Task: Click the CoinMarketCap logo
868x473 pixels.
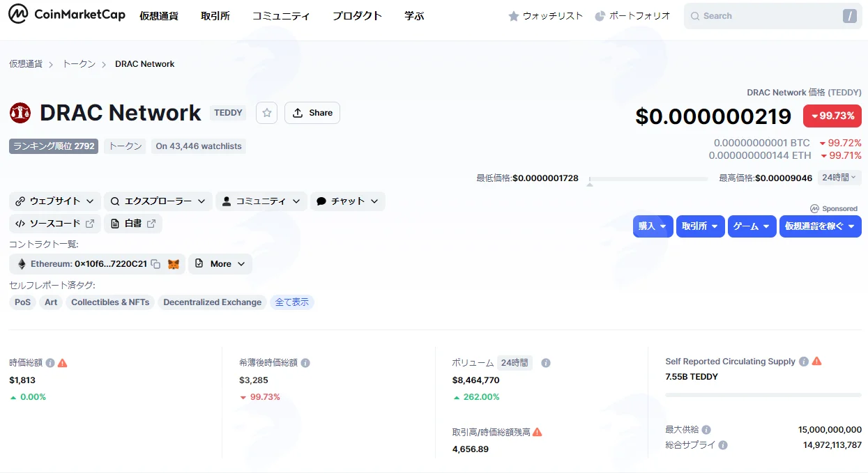Action: [67, 15]
